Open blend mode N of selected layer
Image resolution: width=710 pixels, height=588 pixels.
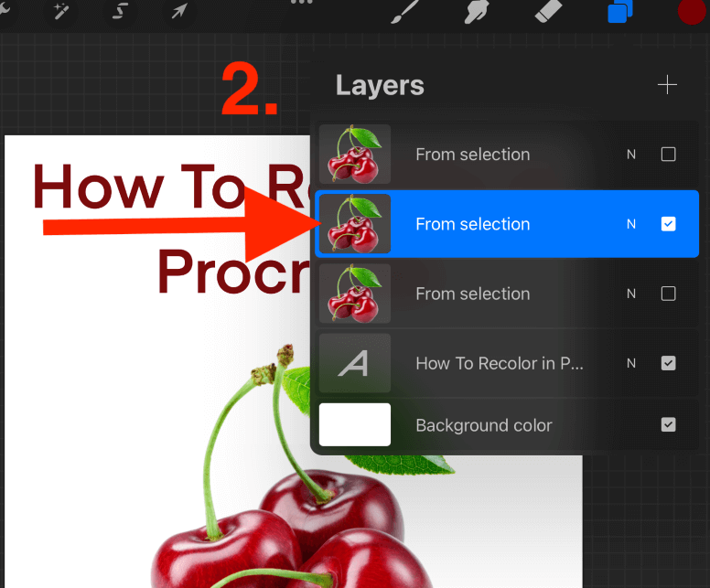pyautogui.click(x=631, y=224)
